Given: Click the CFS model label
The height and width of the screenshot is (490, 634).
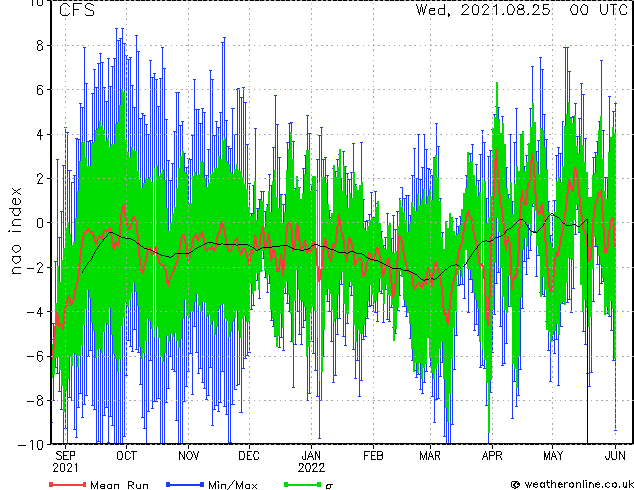Looking at the screenshot, I should pos(77,10).
